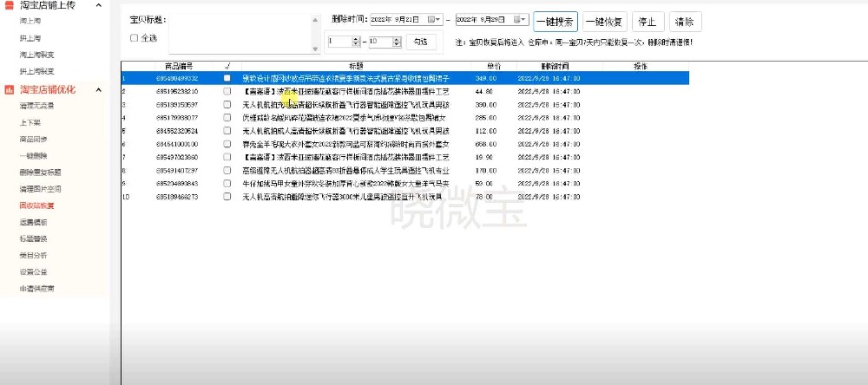Screen dimensions: 868x385
Task: Click the 一键搜索 button
Action: click(x=556, y=23)
